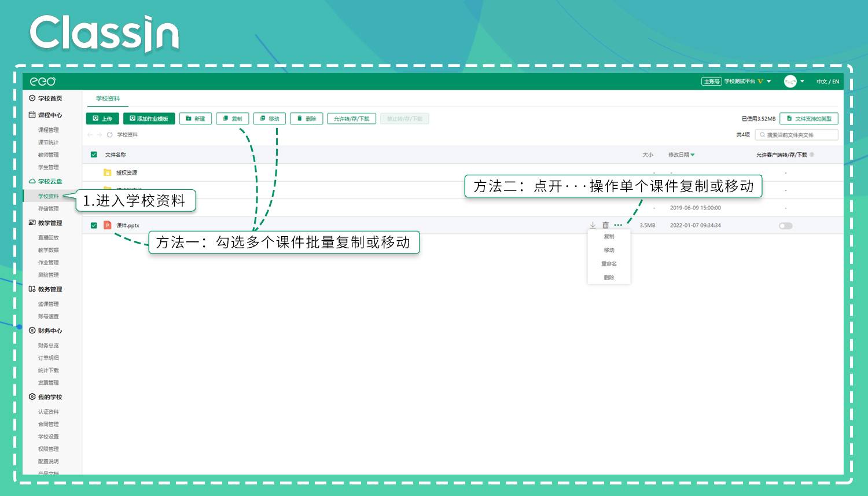Tick the select-all checkbox next to 文件名称

pos(94,155)
